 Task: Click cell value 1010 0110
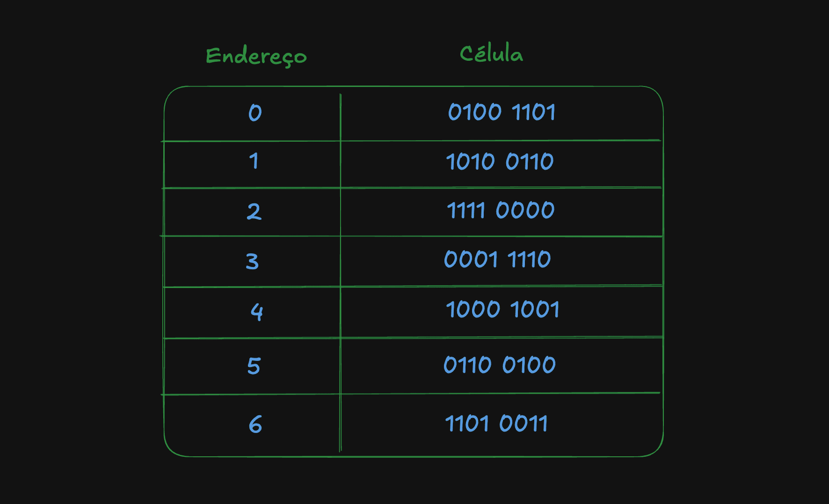pyautogui.click(x=500, y=162)
